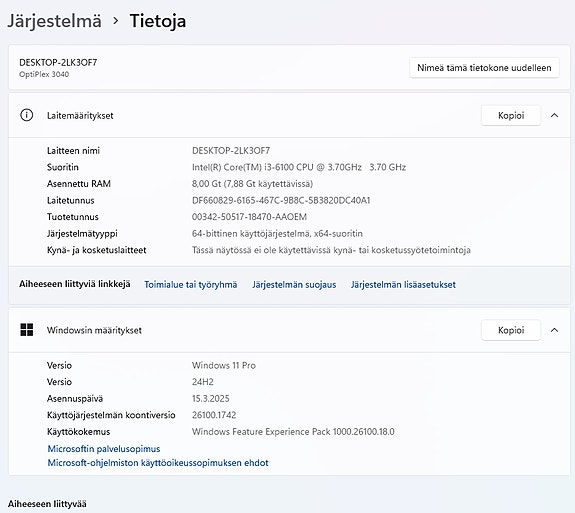Open Järjestelmän lisäasetukset link

click(403, 285)
